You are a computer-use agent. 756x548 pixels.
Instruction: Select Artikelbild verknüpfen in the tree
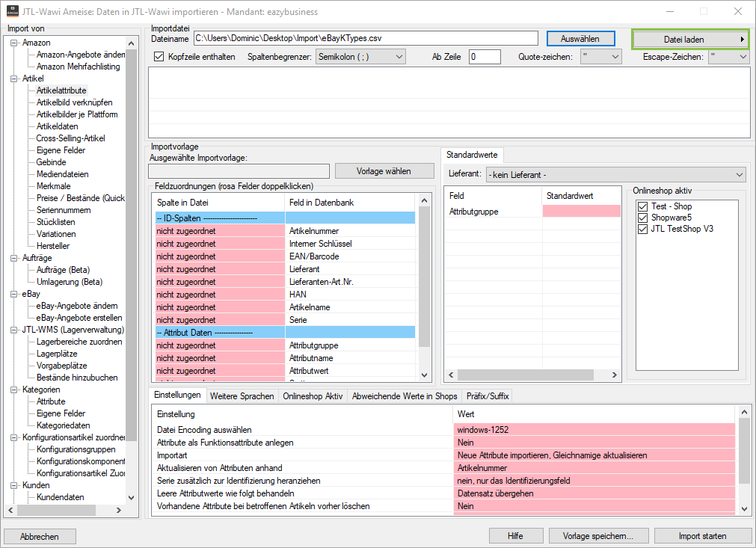click(74, 102)
